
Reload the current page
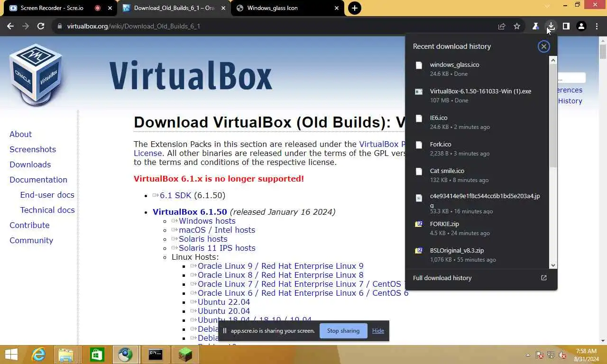tap(41, 26)
